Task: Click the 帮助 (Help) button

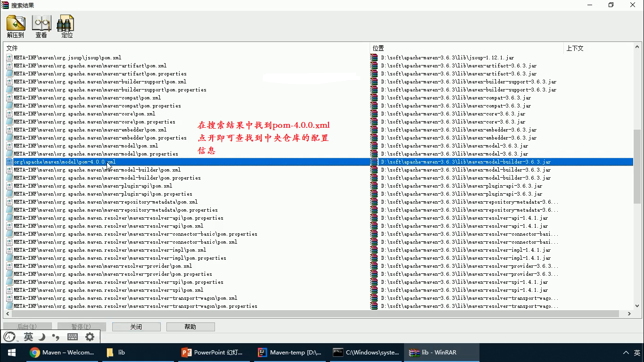Action: click(190, 327)
